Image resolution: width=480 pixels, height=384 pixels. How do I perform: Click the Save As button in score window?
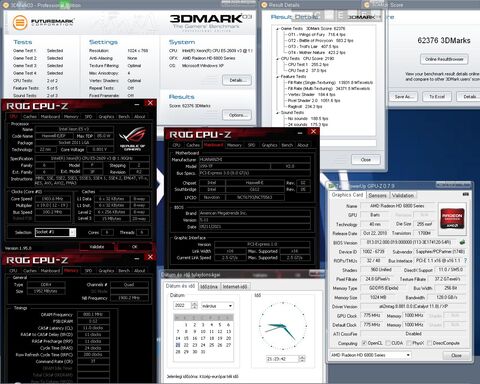click(x=404, y=97)
